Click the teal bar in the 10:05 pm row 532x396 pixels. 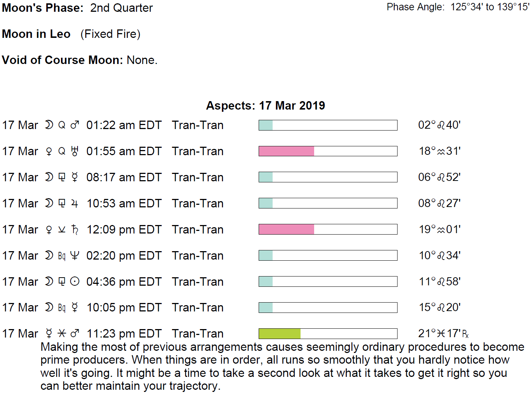coord(266,307)
